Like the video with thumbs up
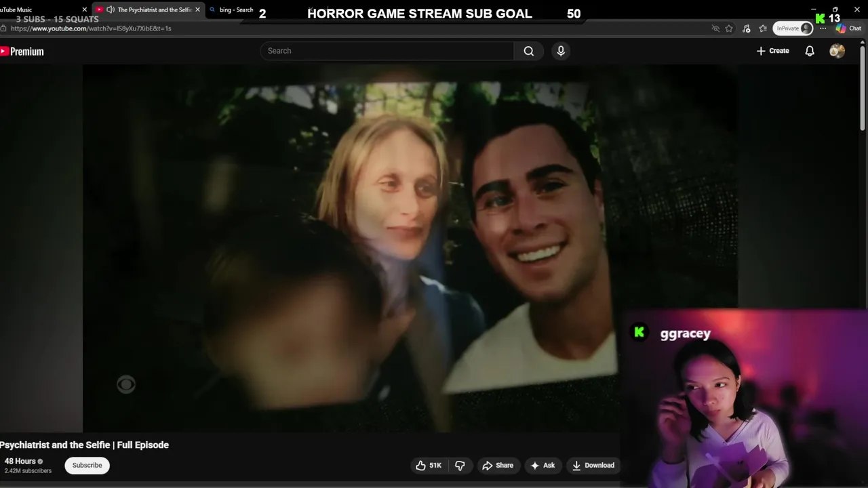 [x=429, y=465]
